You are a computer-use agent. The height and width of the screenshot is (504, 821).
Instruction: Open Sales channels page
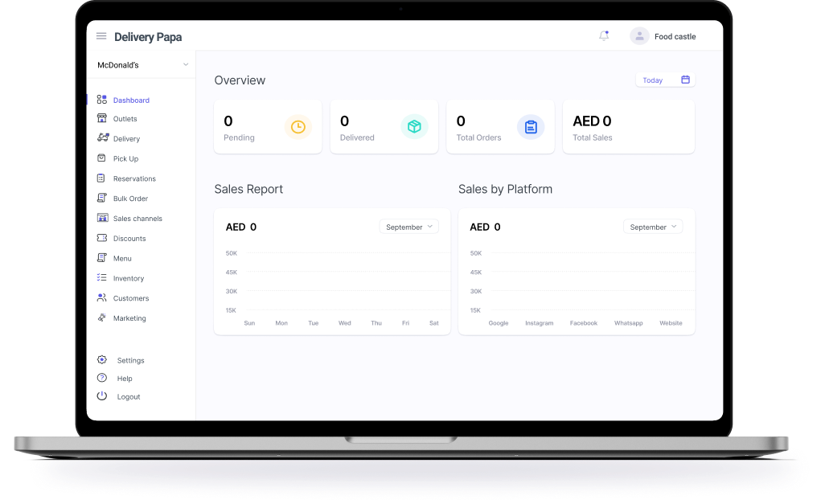tap(138, 219)
